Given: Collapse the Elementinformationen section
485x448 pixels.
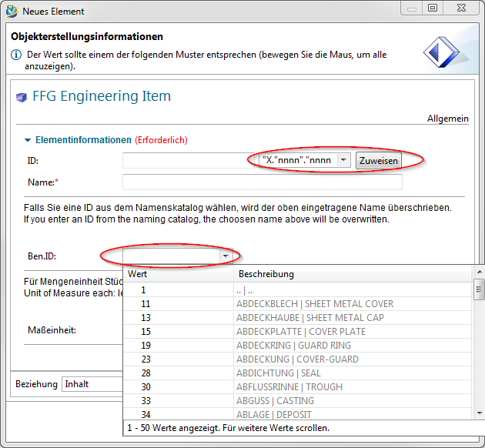Looking at the screenshot, I should tap(28, 140).
